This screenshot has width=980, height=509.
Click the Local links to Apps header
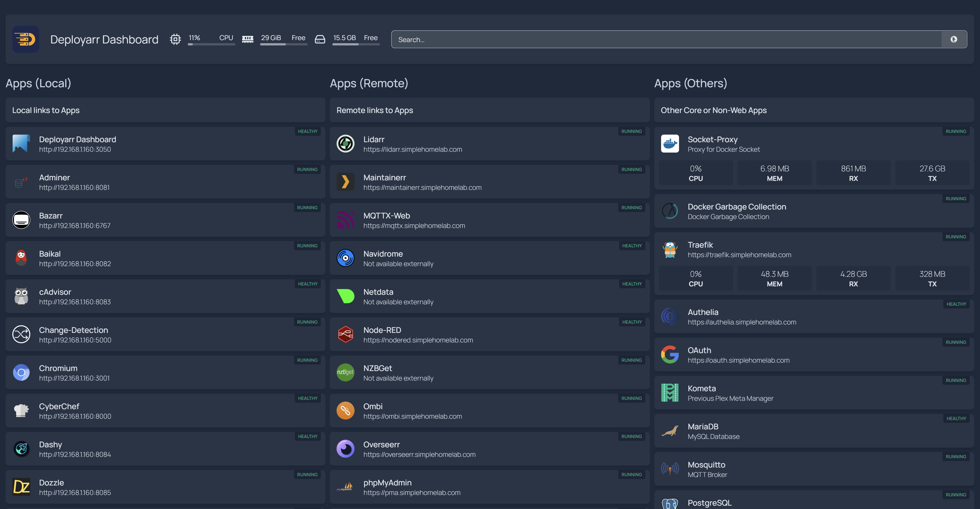[46, 110]
